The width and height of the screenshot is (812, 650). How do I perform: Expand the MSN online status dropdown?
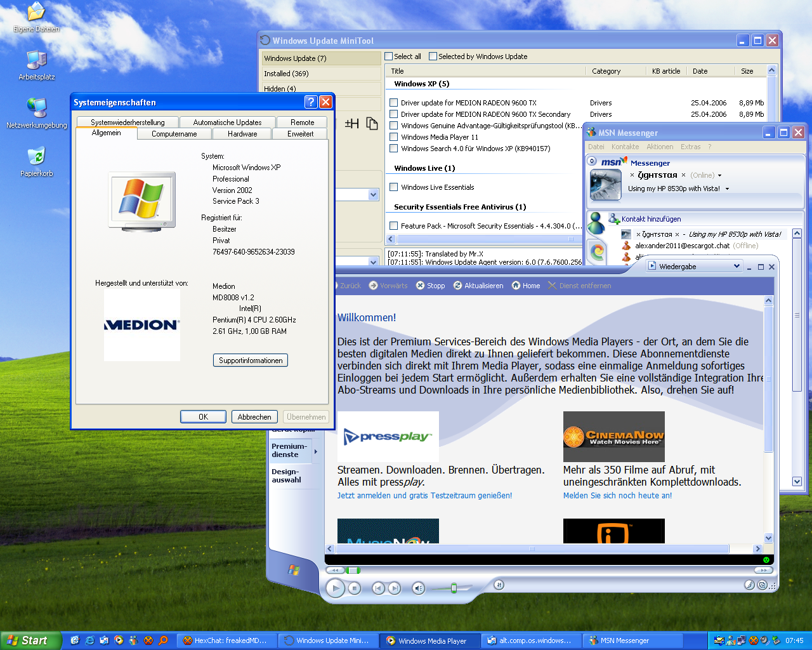(x=719, y=176)
